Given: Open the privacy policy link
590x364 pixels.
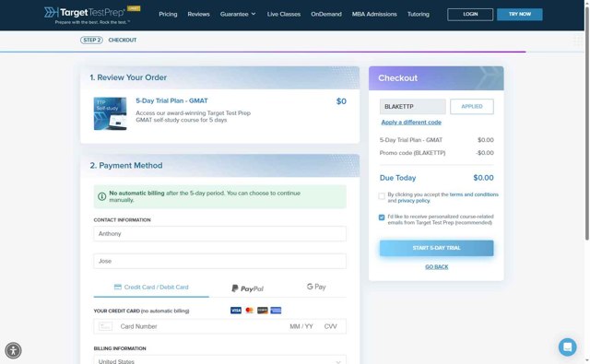Looking at the screenshot, I should [x=414, y=201].
